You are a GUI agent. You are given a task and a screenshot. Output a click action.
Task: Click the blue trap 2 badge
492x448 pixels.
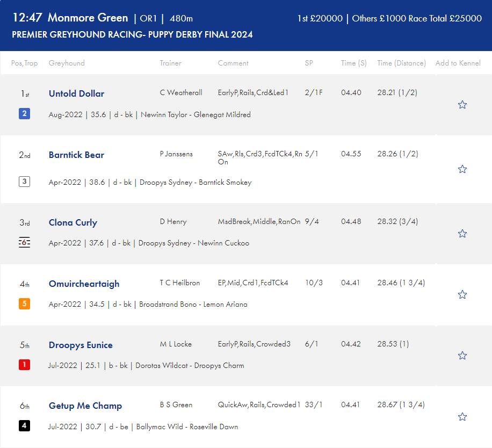[x=25, y=113]
